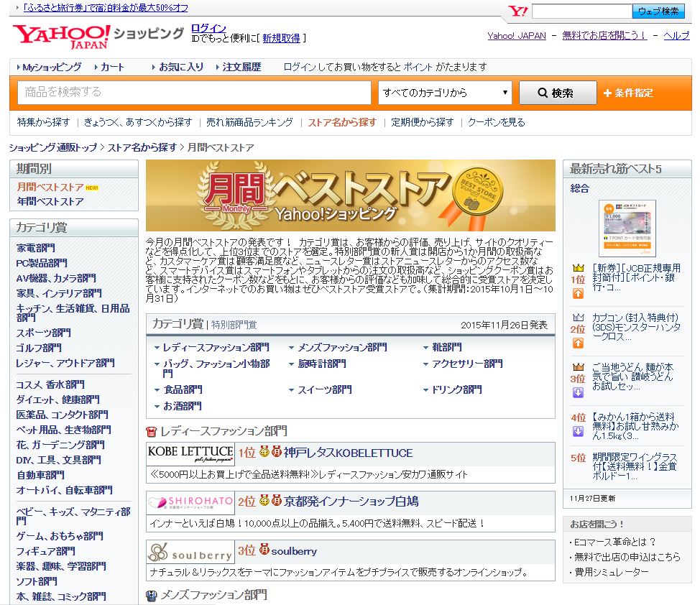Click the rank-up arrow icon under 2位
700x605 pixels.
pos(578,343)
